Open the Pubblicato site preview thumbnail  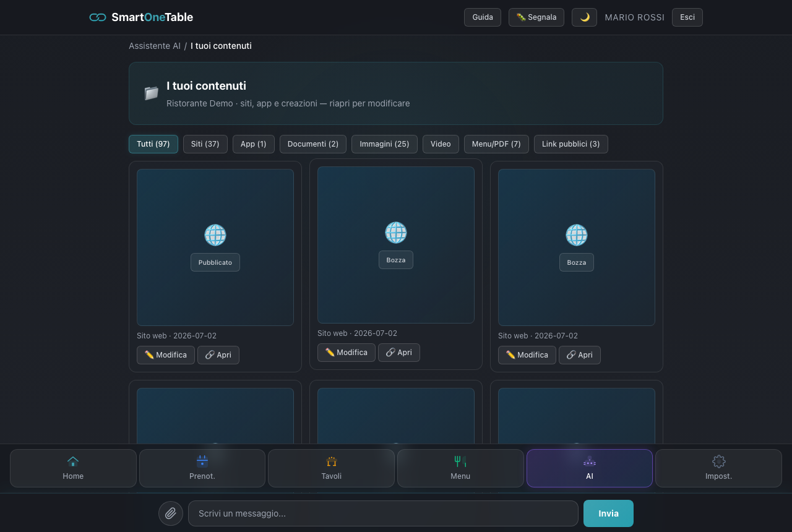pos(215,247)
